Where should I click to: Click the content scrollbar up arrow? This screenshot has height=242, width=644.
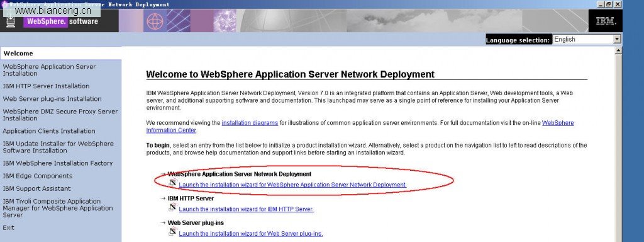(x=619, y=50)
